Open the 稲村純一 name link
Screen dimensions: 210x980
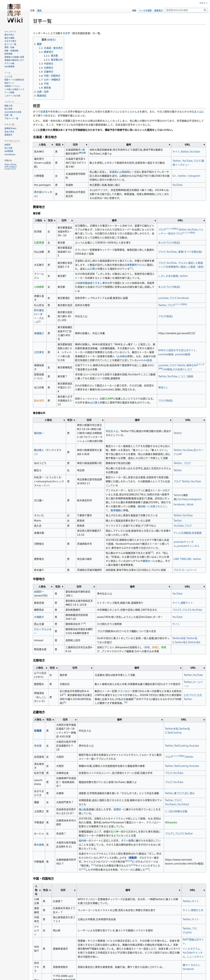[39, 433]
